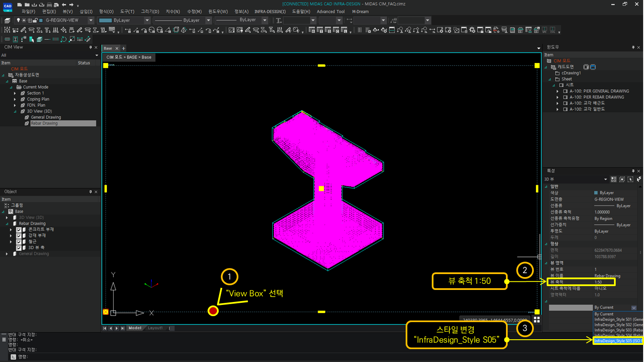Expand A-100: PIER GENERAL DRAWING in the tree
The image size is (644, 362).
pos(557,91)
